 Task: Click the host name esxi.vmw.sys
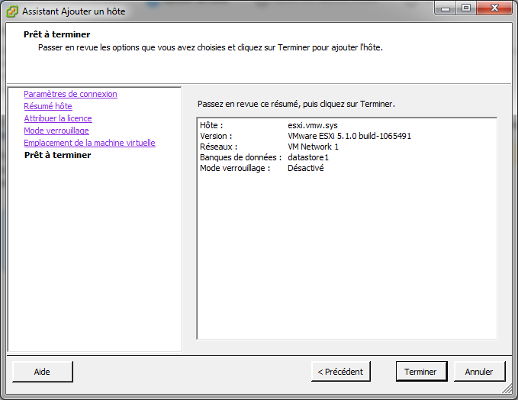312,125
